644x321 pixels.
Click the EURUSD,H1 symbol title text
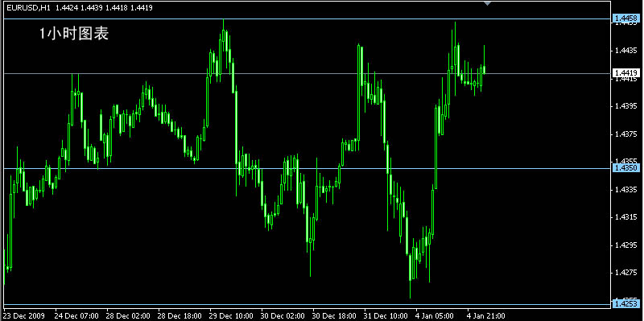[x=28, y=8]
